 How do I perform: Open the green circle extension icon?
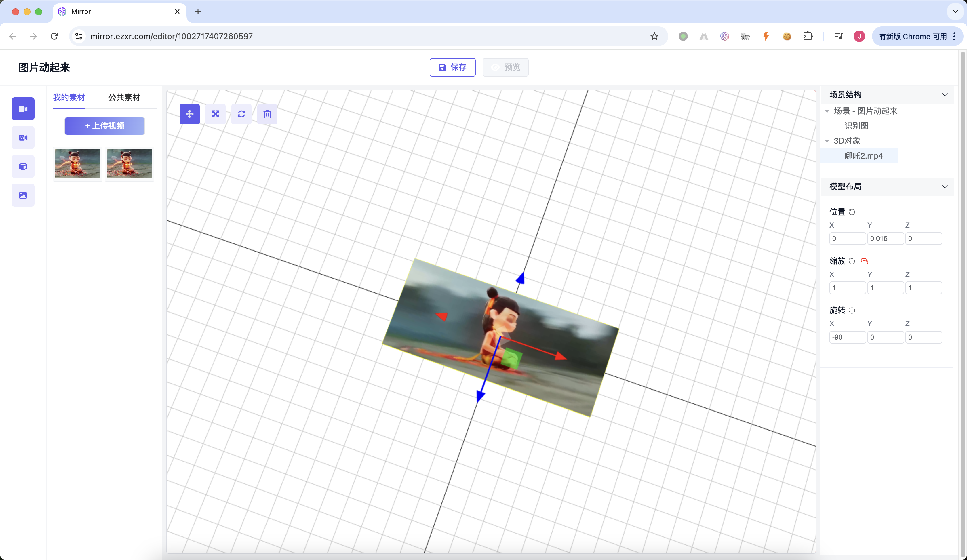(683, 37)
